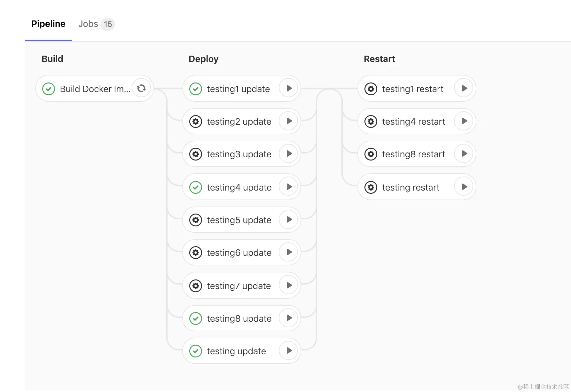The image size is (571, 392).
Task: View the testing8 restart job details
Action: tap(413, 154)
